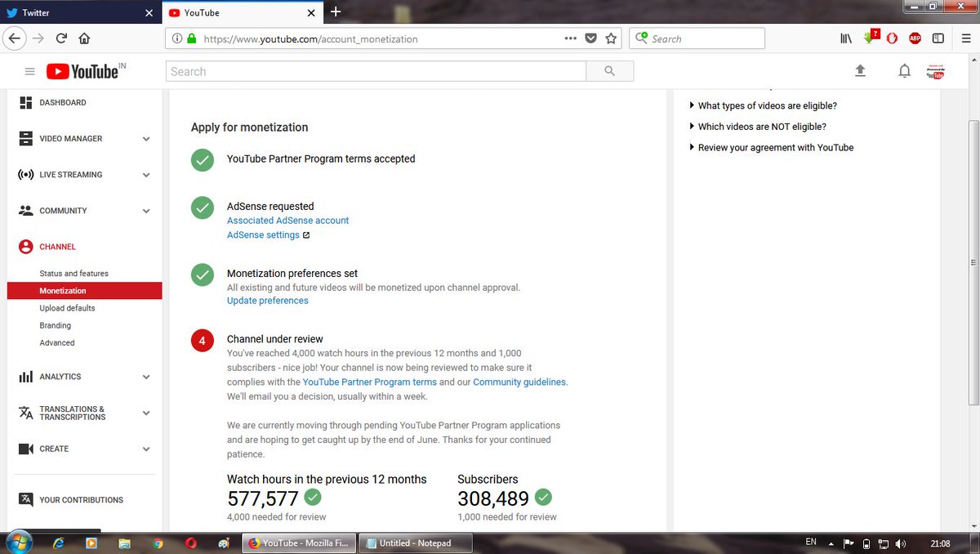Open AdSense settings link
This screenshot has width=980, height=554.
[x=263, y=235]
